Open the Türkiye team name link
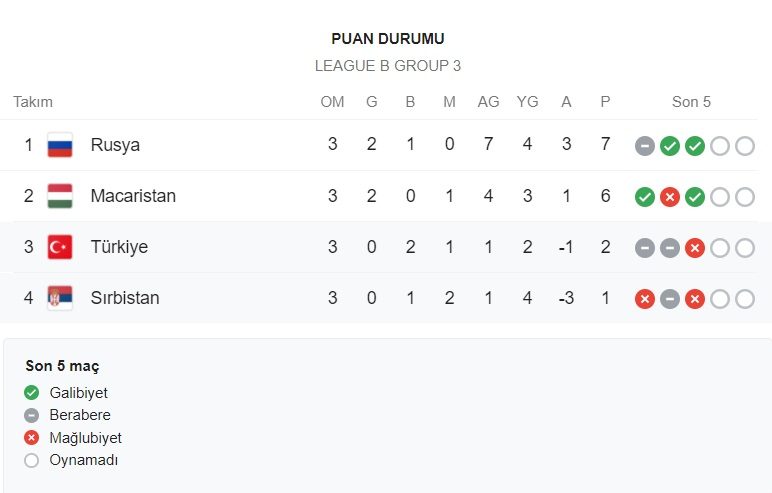The height and width of the screenshot is (493, 772). coord(119,247)
